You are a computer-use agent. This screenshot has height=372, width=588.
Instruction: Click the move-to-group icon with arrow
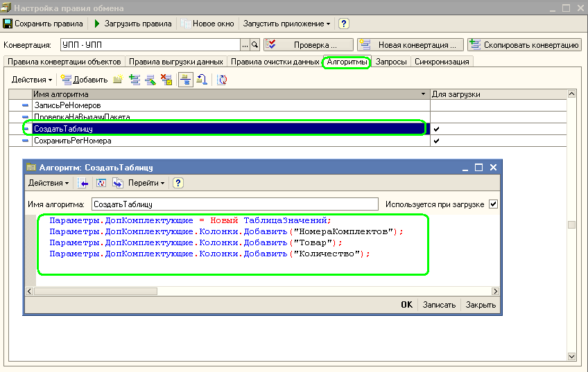[x=202, y=80]
